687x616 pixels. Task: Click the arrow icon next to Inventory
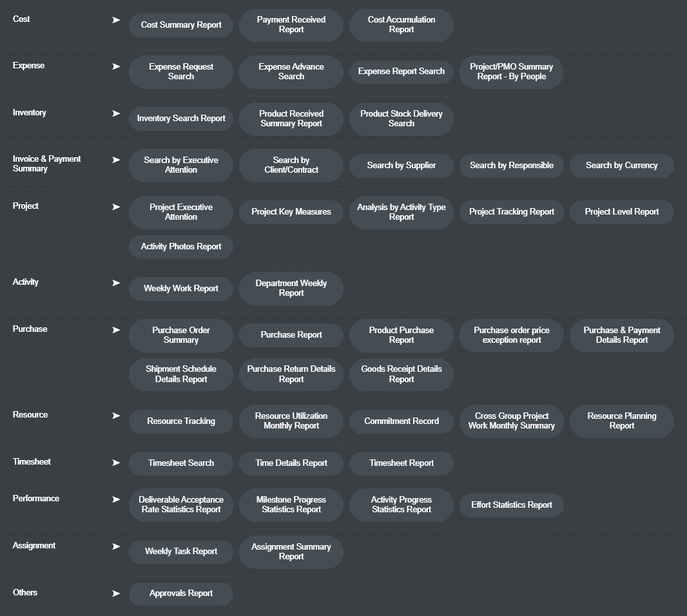coord(116,113)
